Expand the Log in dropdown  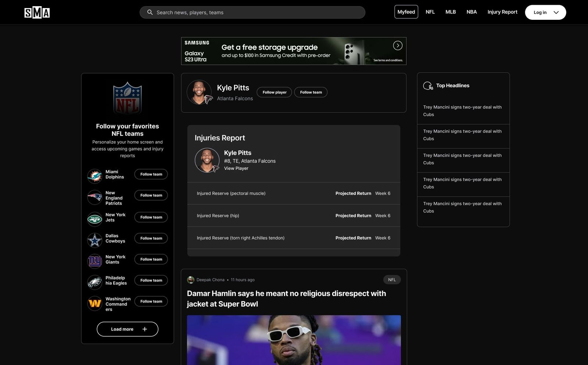point(545,12)
